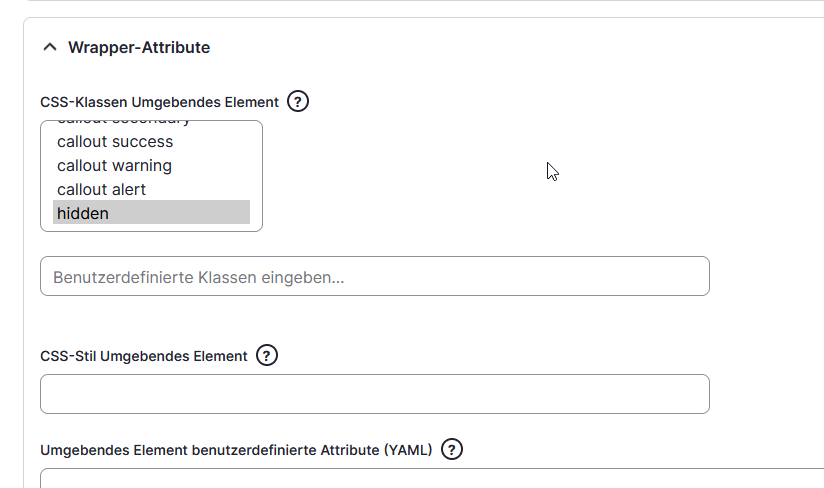Viewport: 824px width, 488px height.
Task: Click the CSS-Klassen Umgebendes Element label
Action: 159,102
